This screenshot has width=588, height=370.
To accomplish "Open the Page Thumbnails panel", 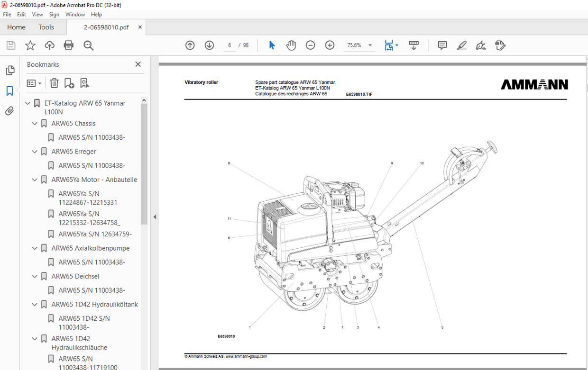I will pos(10,70).
